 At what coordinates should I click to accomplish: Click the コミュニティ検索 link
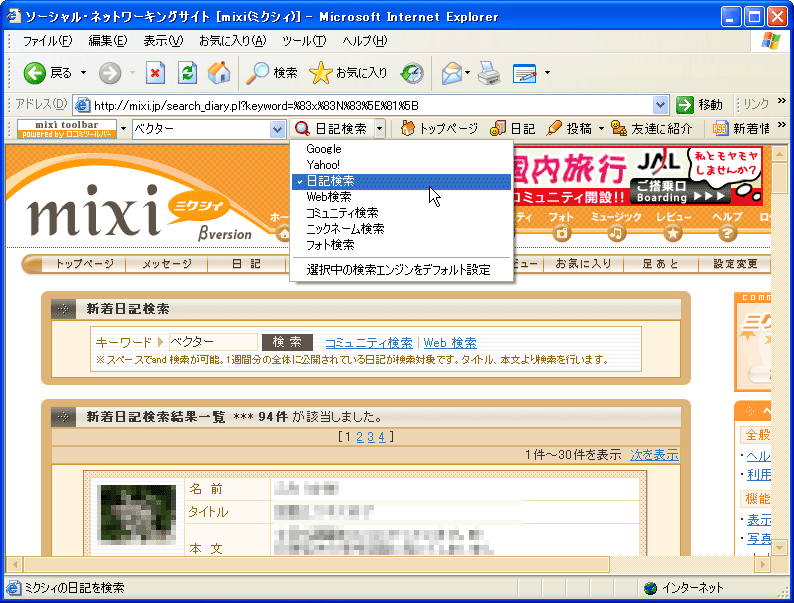tap(369, 343)
